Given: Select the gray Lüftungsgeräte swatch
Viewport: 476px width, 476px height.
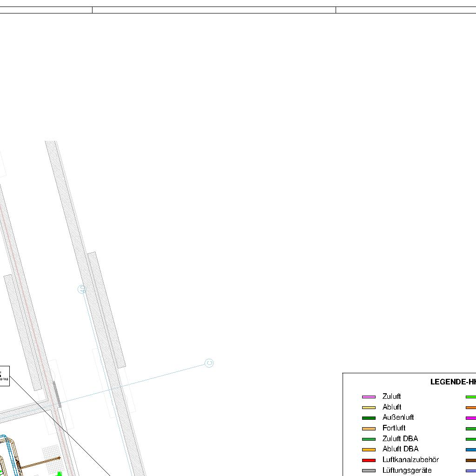Looking at the screenshot, I should tap(369, 470).
